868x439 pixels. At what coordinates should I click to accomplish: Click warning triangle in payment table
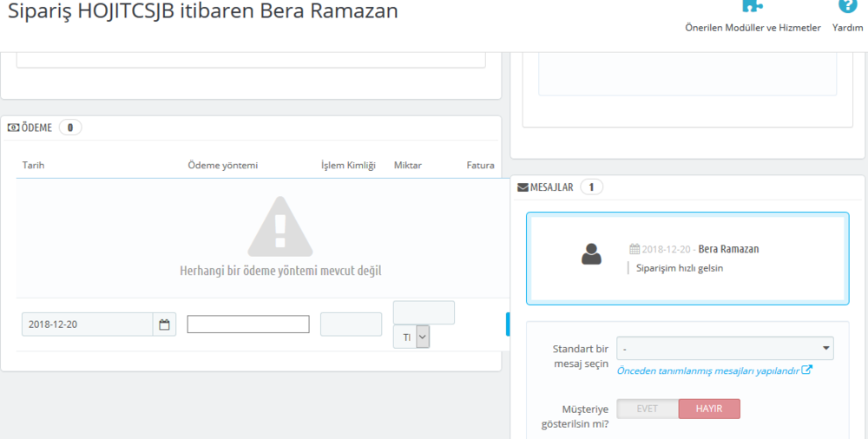[280, 226]
